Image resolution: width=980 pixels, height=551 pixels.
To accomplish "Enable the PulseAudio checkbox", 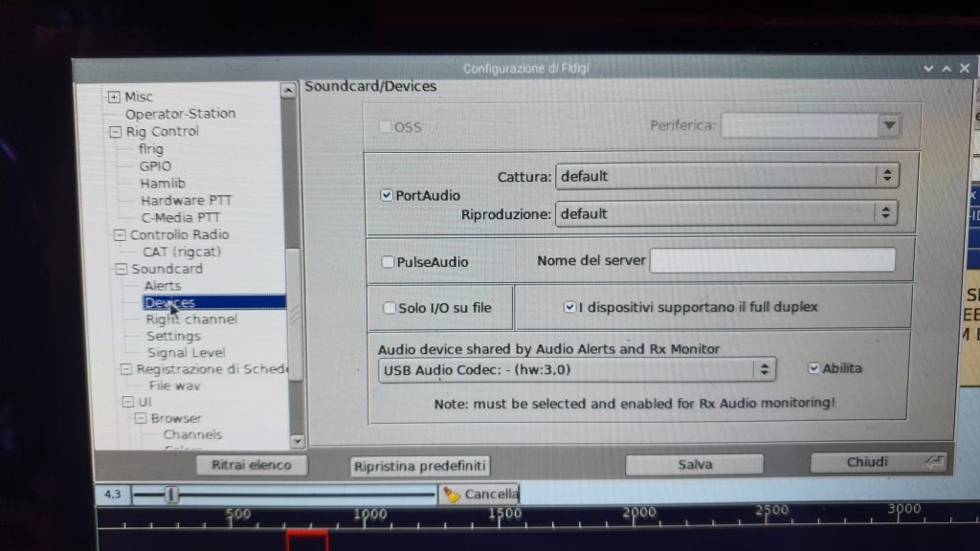I will pyautogui.click(x=388, y=262).
